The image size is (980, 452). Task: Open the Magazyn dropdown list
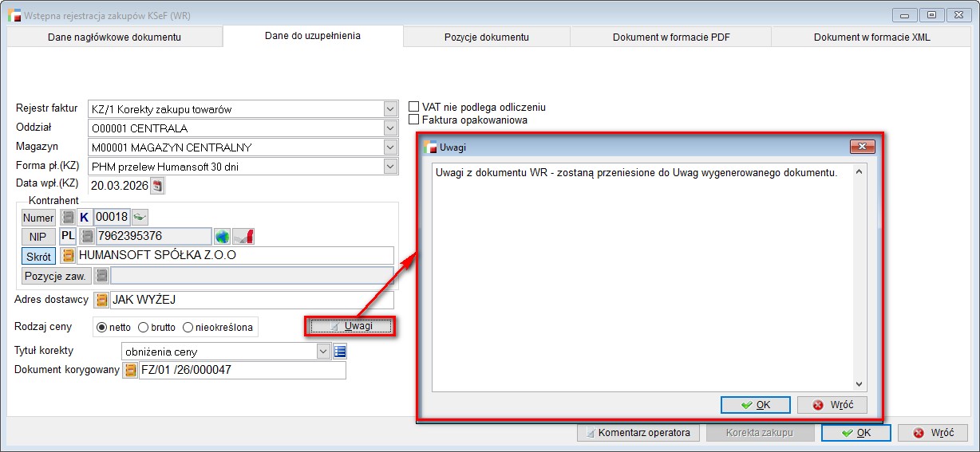(x=389, y=147)
